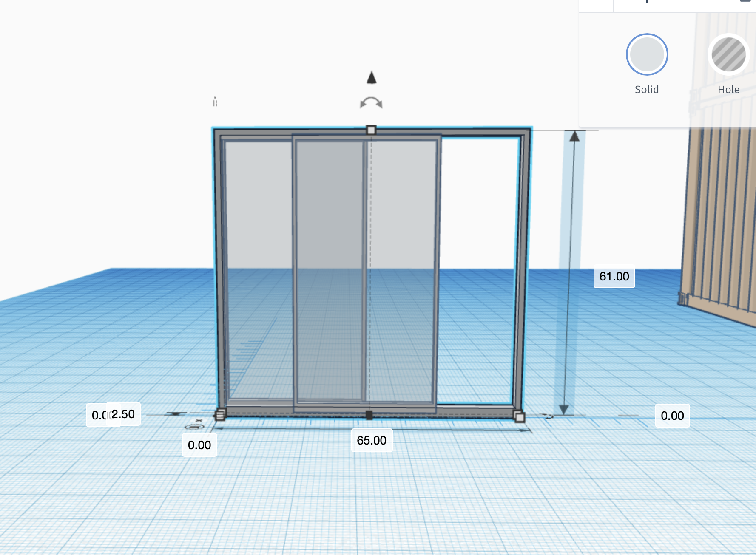Viewport: 756px width, 555px height.
Task: Click the rotation handle arrow above the door frame
Action: click(x=371, y=102)
